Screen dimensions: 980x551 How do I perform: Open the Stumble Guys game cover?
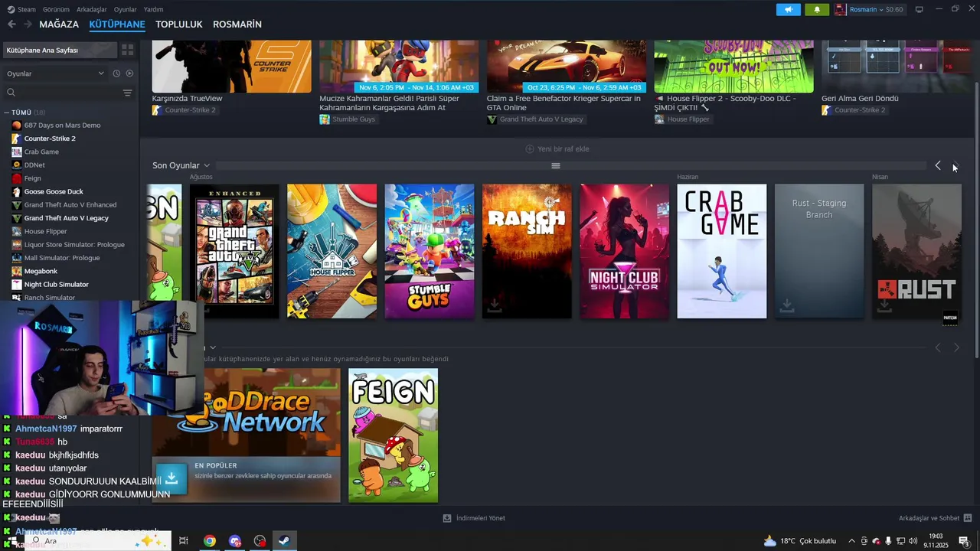pos(430,251)
